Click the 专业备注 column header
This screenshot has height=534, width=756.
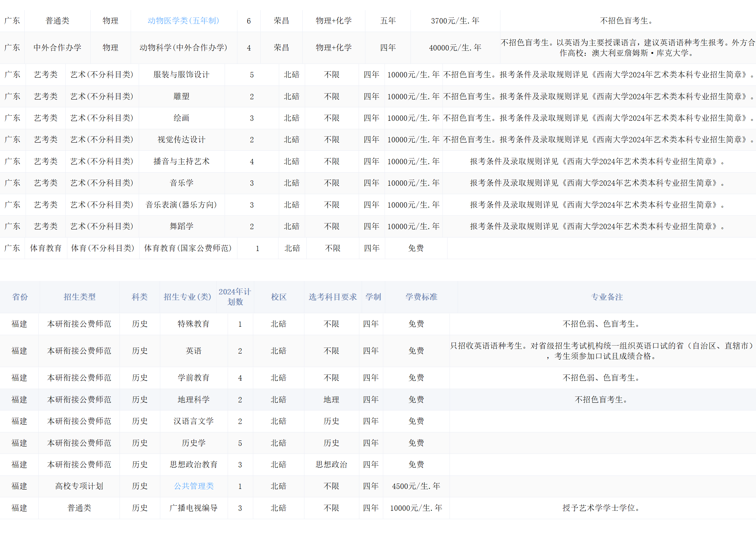click(606, 297)
